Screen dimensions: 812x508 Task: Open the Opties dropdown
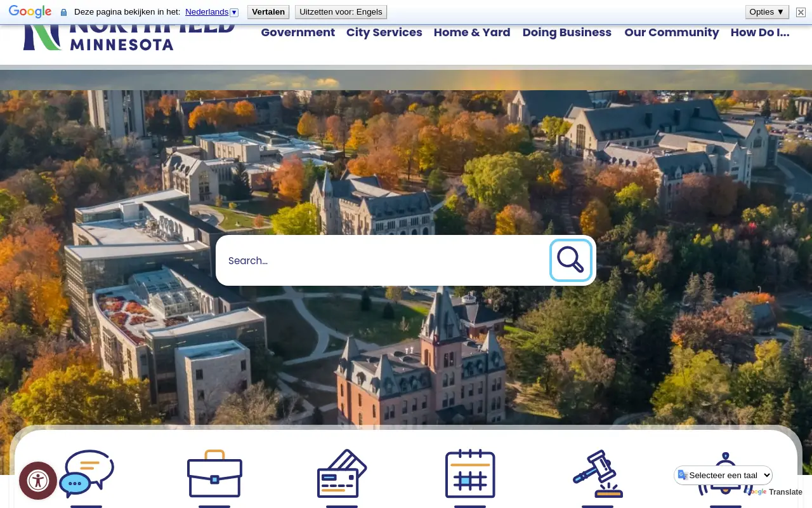(x=767, y=12)
